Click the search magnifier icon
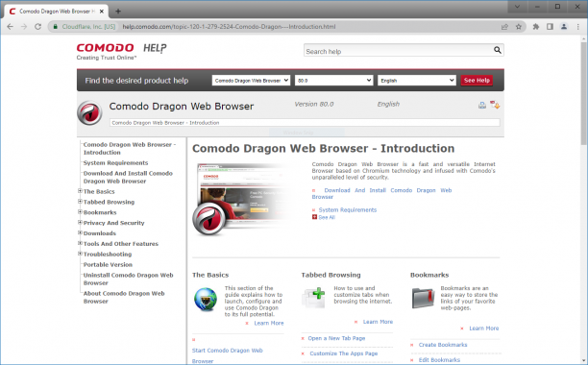Viewport: 588px width, 365px height. [498, 50]
